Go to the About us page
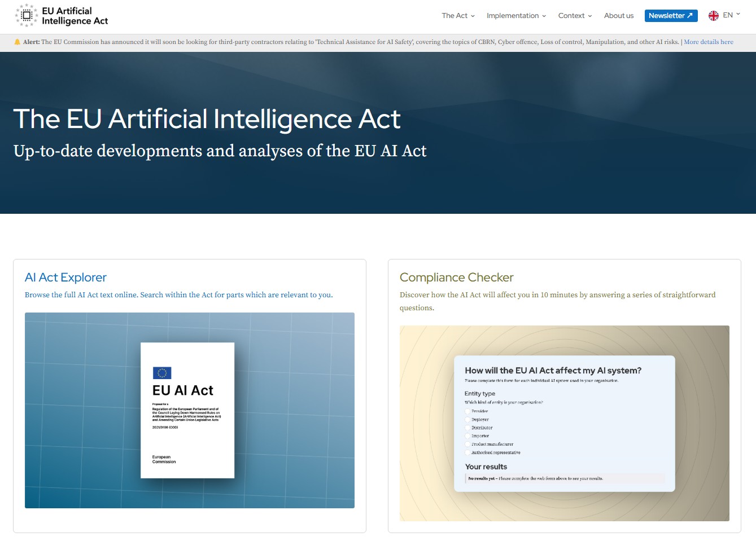The image size is (756, 541). tap(619, 16)
